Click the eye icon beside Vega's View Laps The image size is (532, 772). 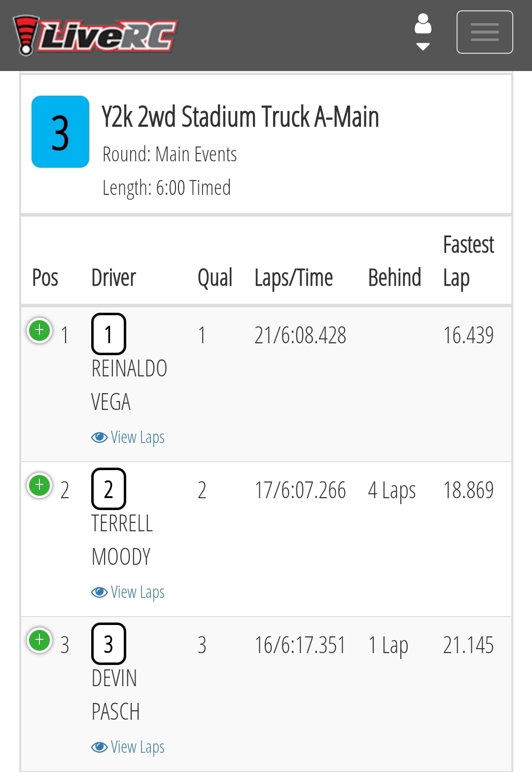tap(99, 438)
